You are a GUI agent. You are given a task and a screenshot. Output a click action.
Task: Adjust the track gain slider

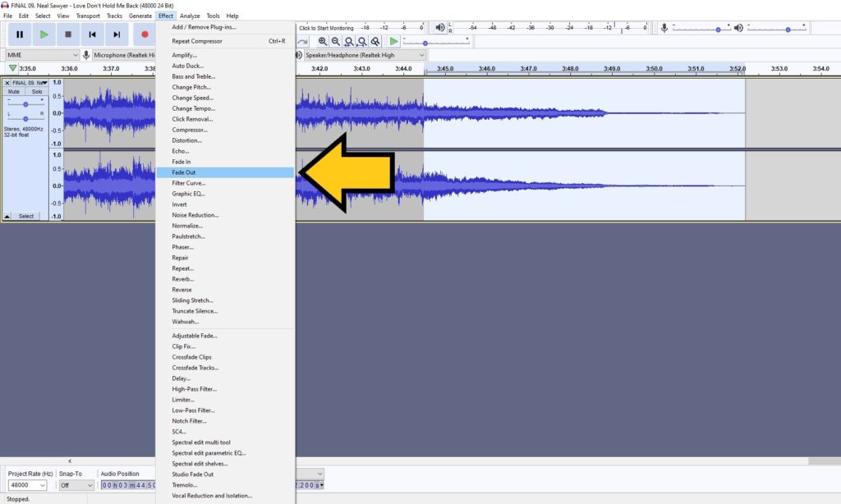(x=25, y=104)
